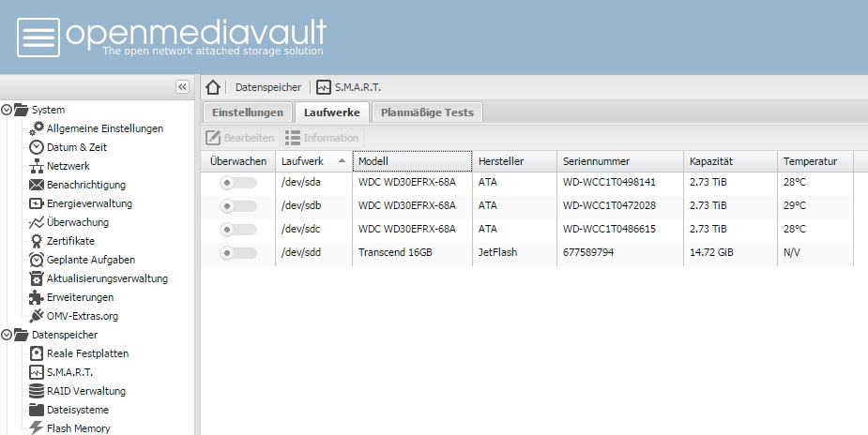Sort by the Laufwerk column arrow
This screenshot has width=868, height=435.
coord(342,161)
